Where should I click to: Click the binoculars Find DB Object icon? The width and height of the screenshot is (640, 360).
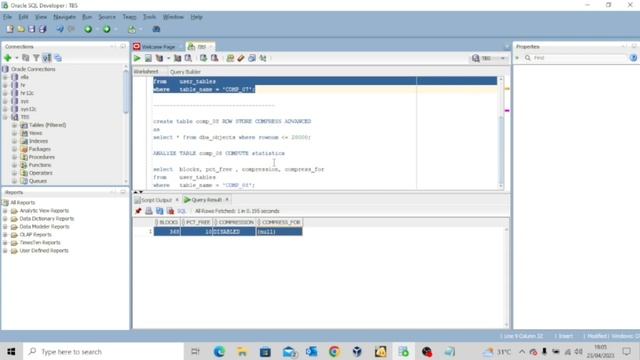156,29
